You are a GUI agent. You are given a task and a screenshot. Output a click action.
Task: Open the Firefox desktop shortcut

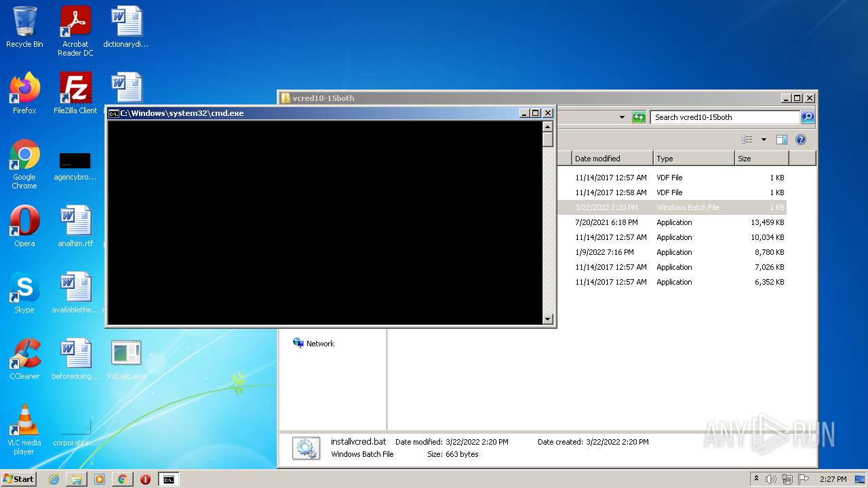(x=24, y=93)
